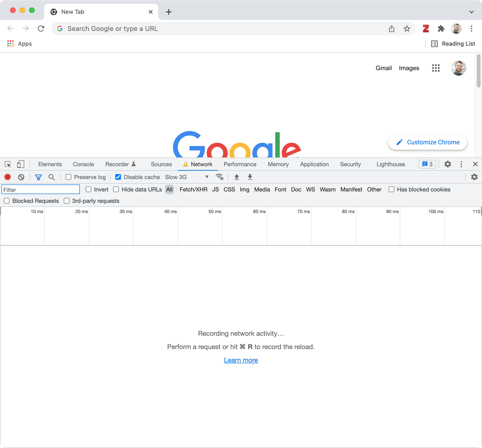482x448 pixels.
Task: Open Apps shortcut in bookmarks bar
Action: (19, 44)
